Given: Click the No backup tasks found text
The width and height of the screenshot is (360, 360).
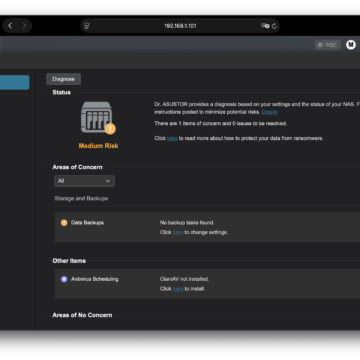Looking at the screenshot, I should point(187,222).
